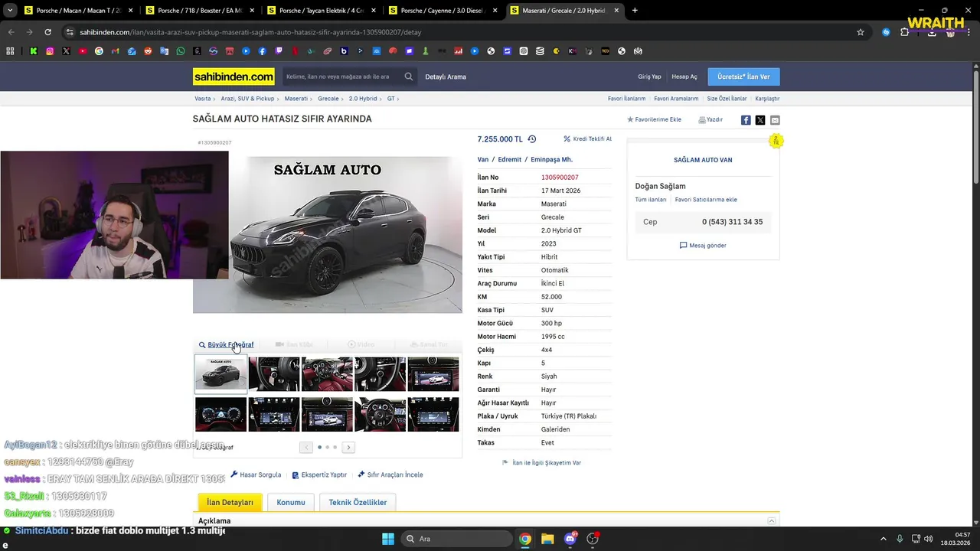Screen dimensions: 980x551
Task: Open the Maserati breadcrumb
Action: 296,99
